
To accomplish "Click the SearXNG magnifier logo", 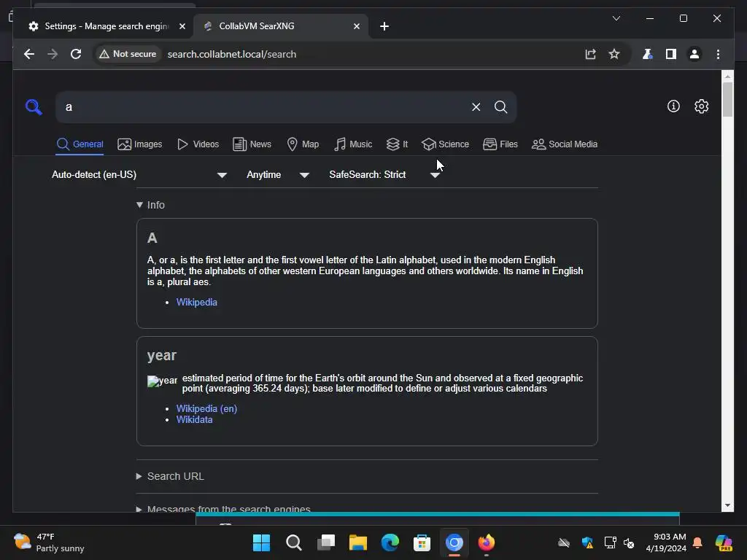I will coord(34,106).
